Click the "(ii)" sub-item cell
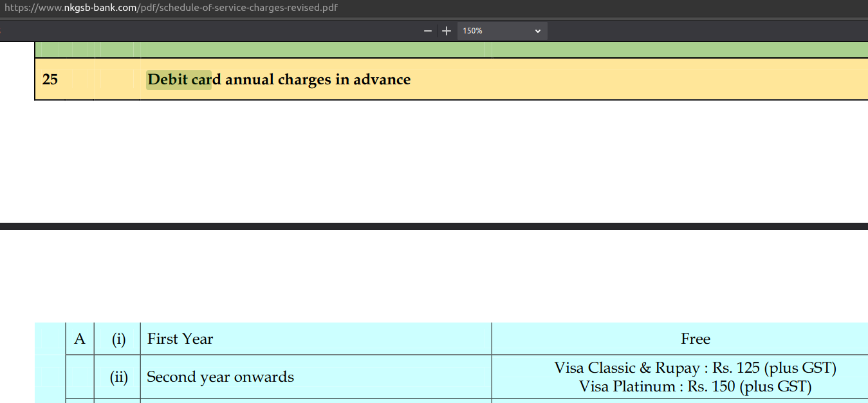 (x=118, y=377)
